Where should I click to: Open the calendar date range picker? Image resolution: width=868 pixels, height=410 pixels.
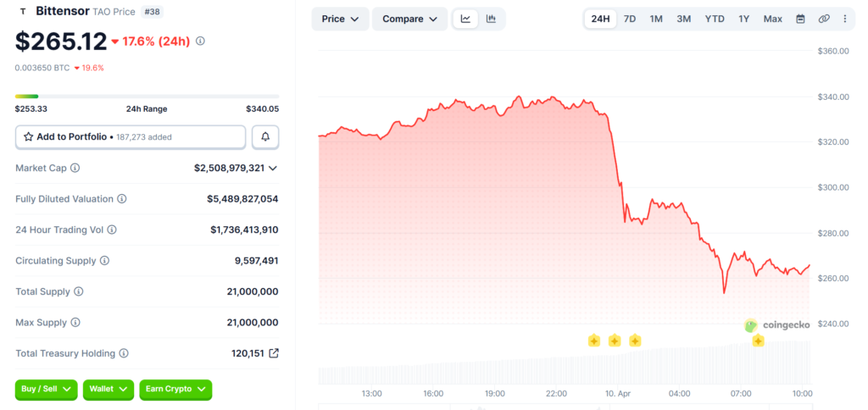point(800,19)
